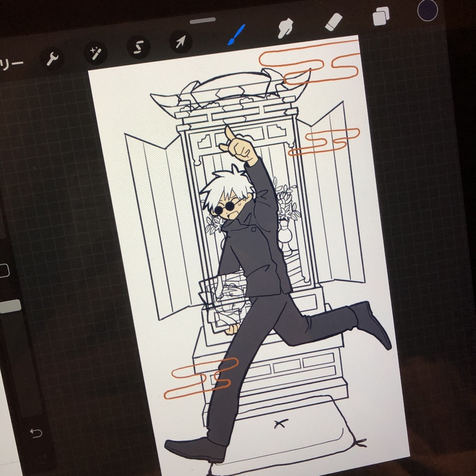Select the Brush tool

click(236, 35)
